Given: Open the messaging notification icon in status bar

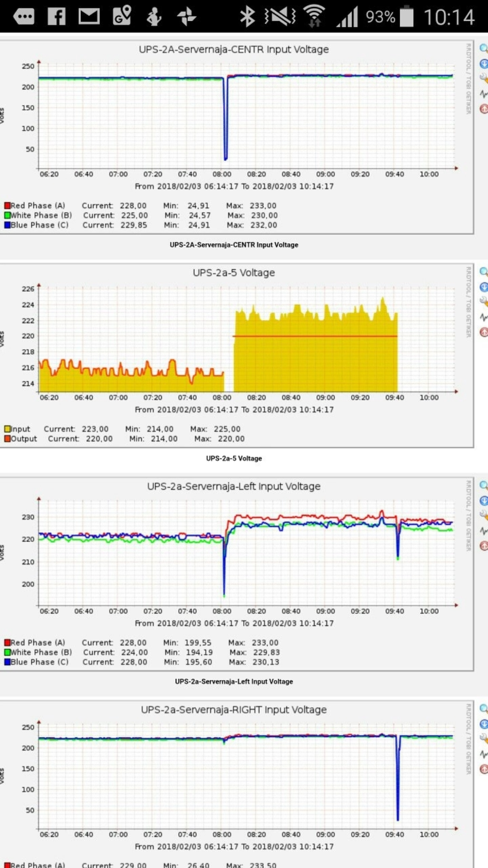Looking at the screenshot, I should click(24, 17).
